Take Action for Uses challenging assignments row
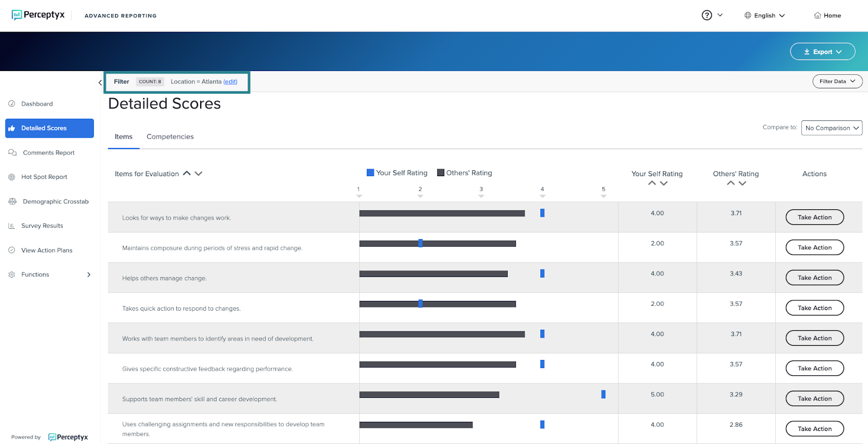Viewport: 868px width, 444px height. pos(815,429)
